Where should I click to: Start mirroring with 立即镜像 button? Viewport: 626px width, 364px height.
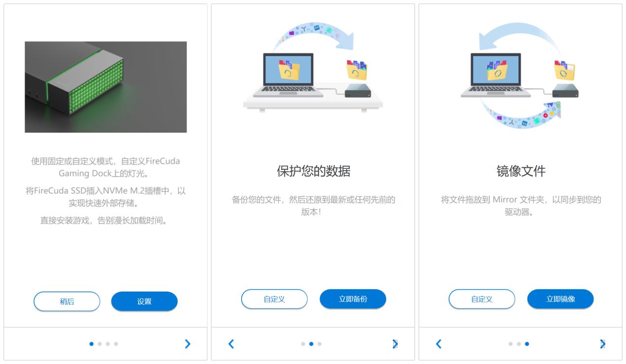[x=560, y=299]
